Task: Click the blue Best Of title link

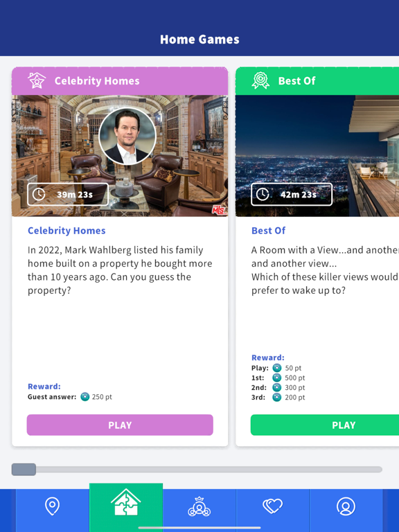Action: coord(268,231)
